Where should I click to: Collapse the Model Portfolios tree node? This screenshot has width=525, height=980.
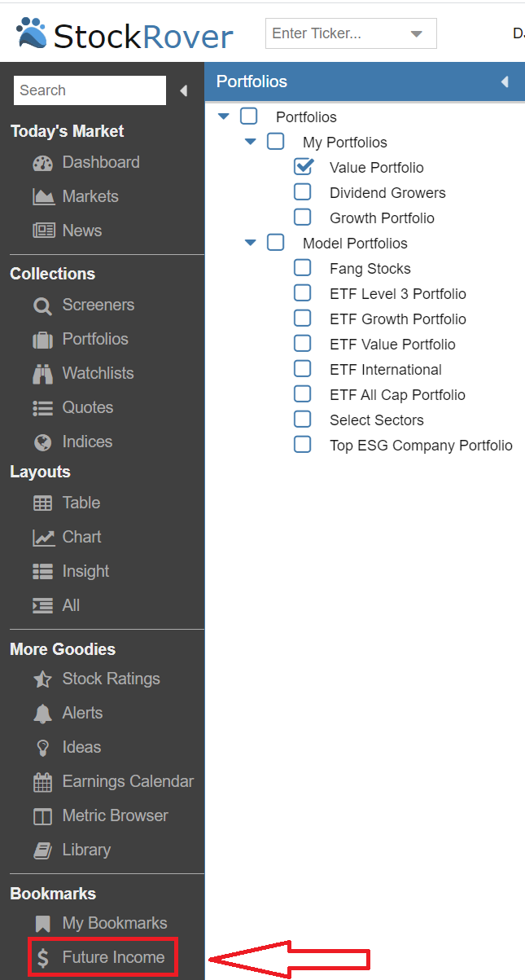pos(251,243)
